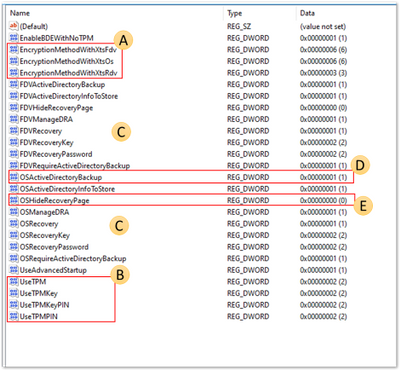Click data 0x00000003 (3) for EncryptionMethodWithXtsRdv
Screen dimensions: 400x370
point(323,73)
